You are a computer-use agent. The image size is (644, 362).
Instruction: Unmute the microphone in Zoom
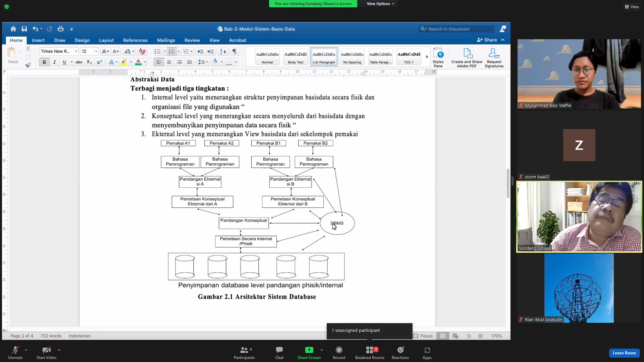[x=15, y=353]
